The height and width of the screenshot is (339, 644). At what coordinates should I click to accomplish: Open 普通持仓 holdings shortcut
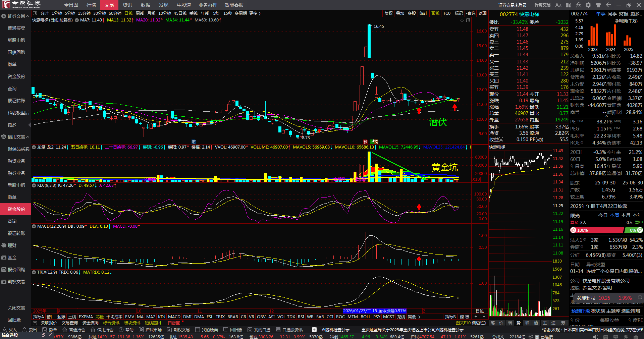click(74, 330)
